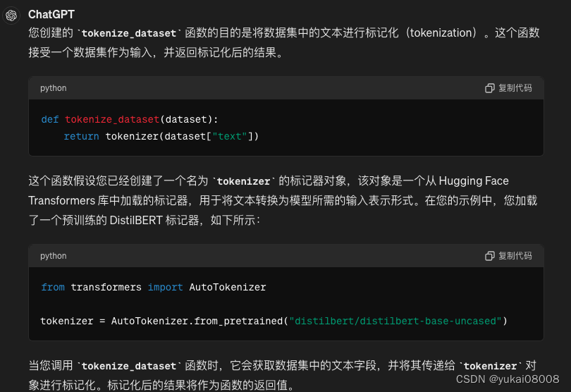
Task: Click the import keyword in code
Action: 166,287
